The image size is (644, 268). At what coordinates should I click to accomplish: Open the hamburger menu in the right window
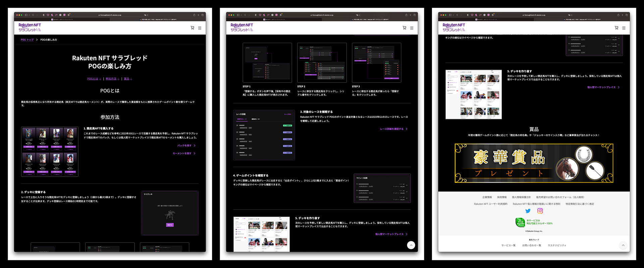[x=624, y=28]
